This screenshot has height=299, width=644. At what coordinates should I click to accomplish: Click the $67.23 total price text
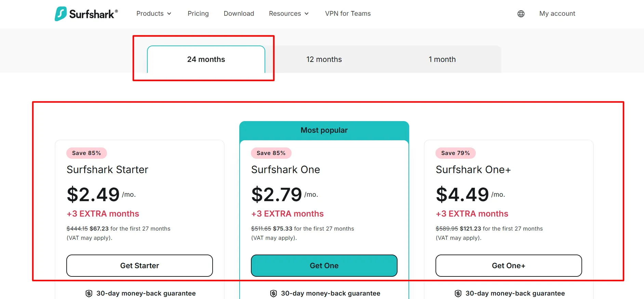click(99, 229)
